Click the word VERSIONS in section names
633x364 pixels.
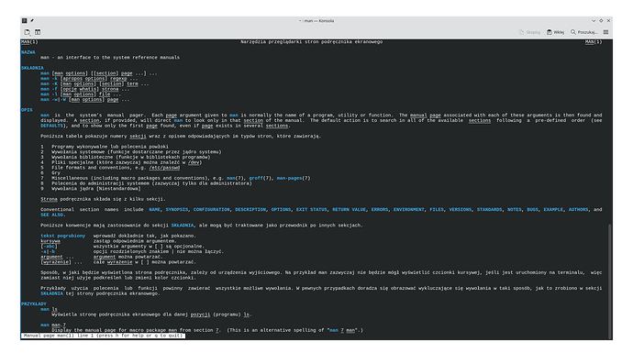pos(461,210)
